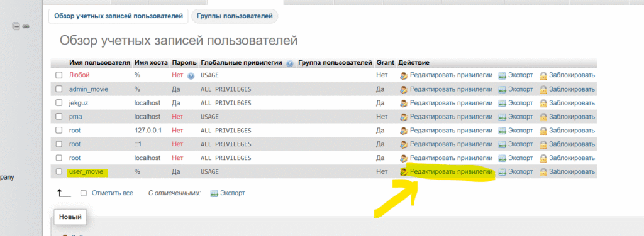Screen dimensions: 644x236
Task: Click export icon in admin_movie row
Action: tap(502, 89)
